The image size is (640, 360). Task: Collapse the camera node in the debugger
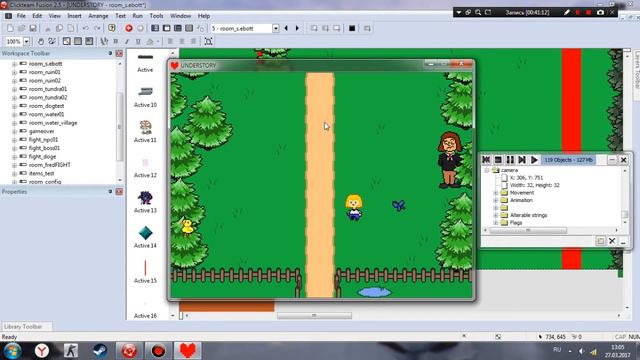[x=487, y=170]
